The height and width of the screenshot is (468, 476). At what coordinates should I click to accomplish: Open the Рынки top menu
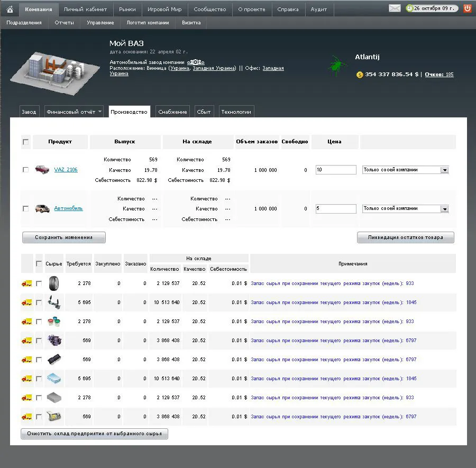coord(127,9)
